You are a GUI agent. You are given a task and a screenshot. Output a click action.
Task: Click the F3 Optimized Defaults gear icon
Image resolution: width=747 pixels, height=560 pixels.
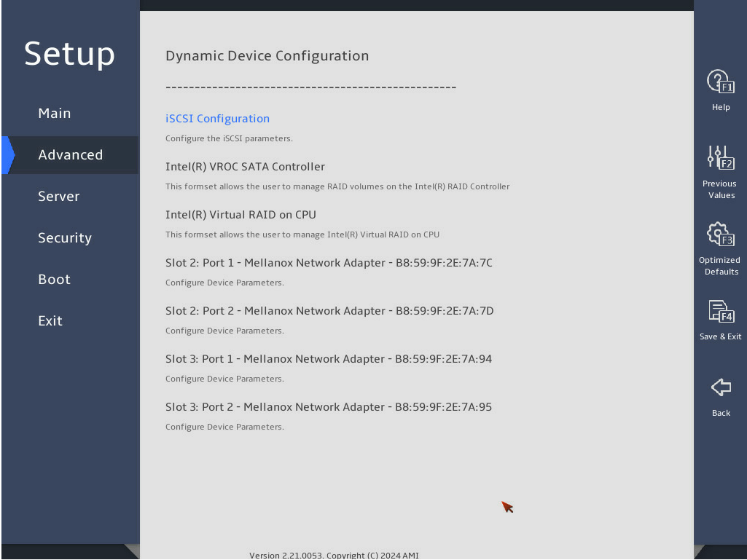point(720,234)
